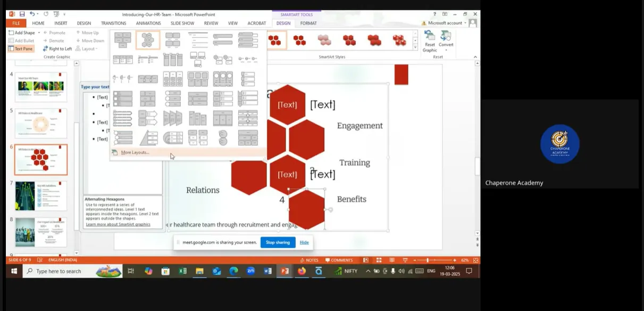Open Firefox from the taskbar
This screenshot has height=311, width=644.
pyautogui.click(x=302, y=271)
